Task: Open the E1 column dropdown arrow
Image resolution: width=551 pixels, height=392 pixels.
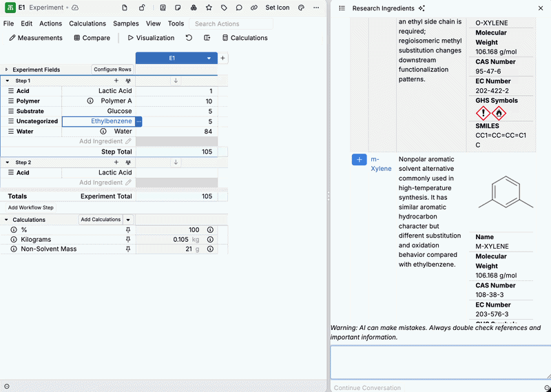Action: [209, 59]
